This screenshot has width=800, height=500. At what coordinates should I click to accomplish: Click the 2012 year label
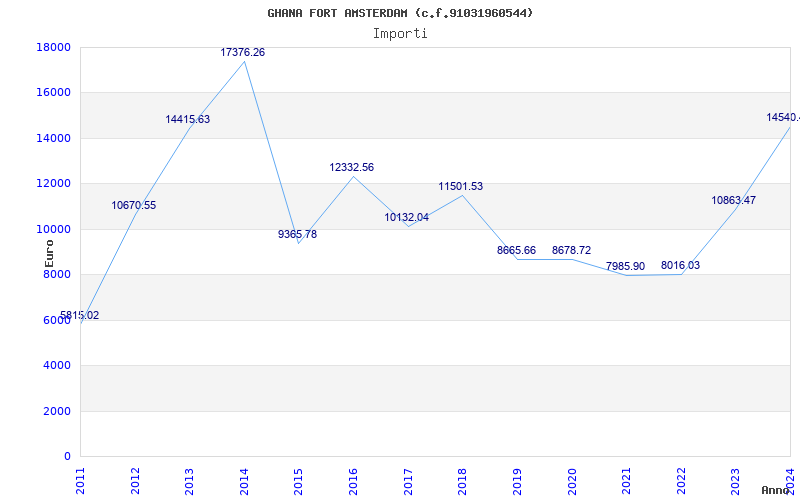coord(135,481)
